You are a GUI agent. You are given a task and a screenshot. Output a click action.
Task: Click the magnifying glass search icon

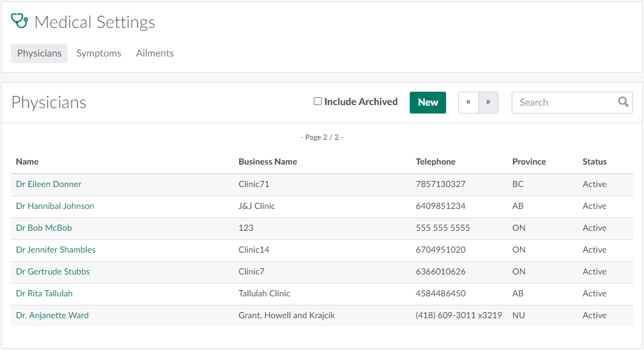coord(623,102)
